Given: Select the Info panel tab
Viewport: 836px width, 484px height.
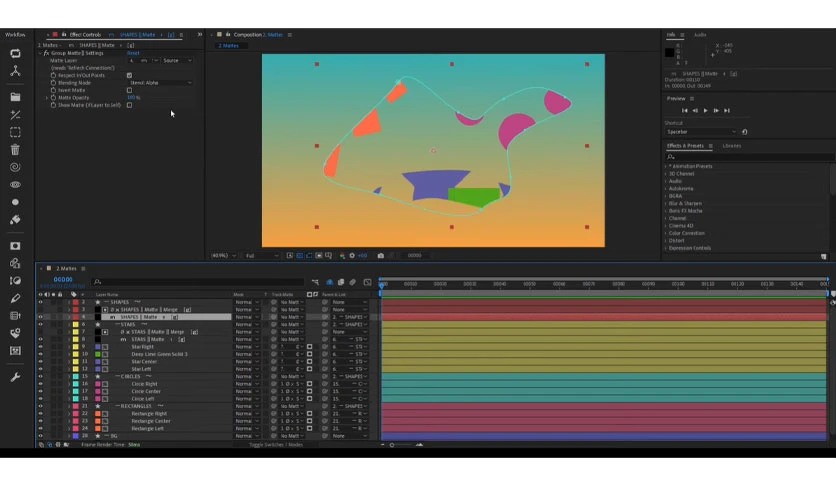Looking at the screenshot, I should pos(671,35).
